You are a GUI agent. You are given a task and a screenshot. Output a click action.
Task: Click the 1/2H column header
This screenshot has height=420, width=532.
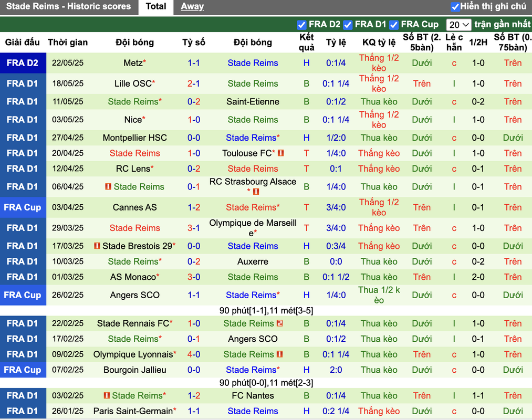(x=478, y=43)
